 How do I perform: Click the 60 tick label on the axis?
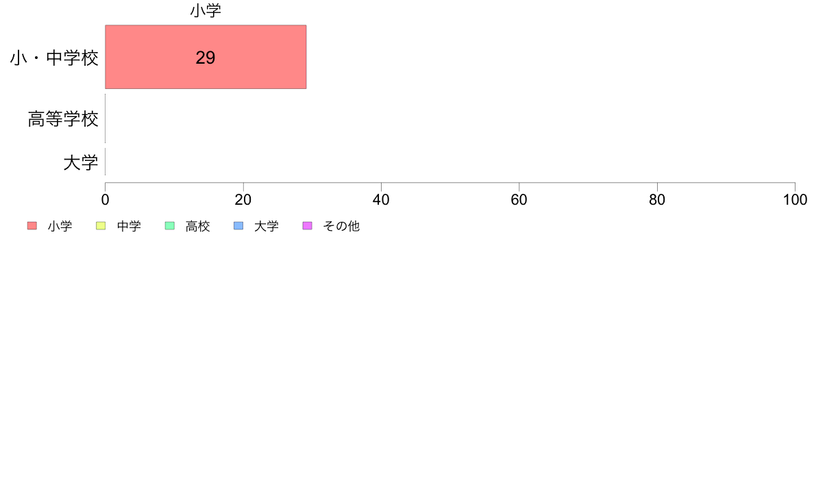click(519, 200)
